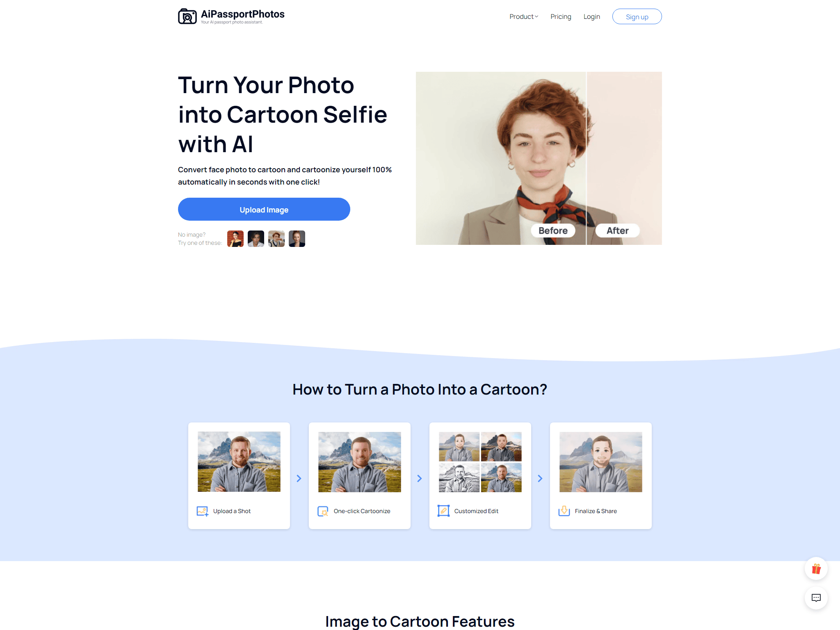Click arrow after Customized Edit card

tap(540, 478)
